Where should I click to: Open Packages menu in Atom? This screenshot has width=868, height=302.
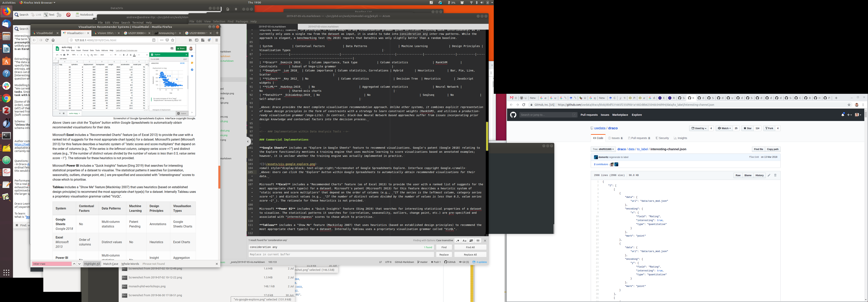click(242, 21)
